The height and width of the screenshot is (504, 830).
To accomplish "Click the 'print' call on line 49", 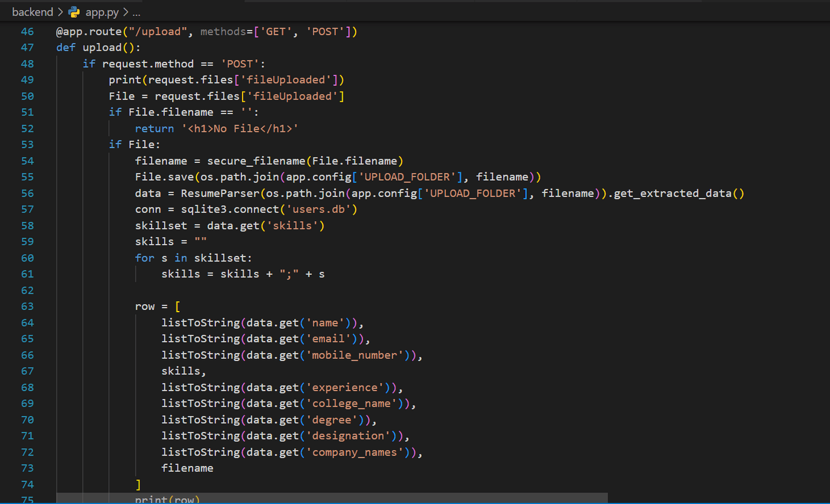I will click(125, 80).
